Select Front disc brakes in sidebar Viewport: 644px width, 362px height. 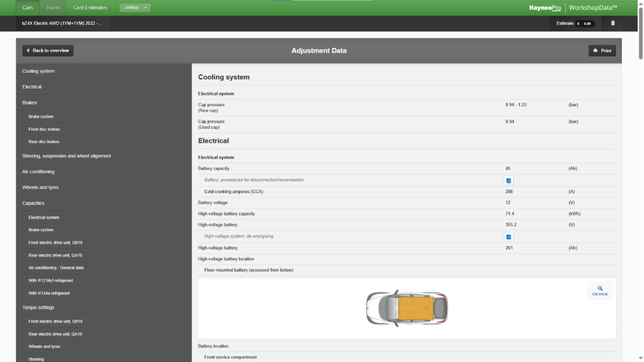click(44, 129)
